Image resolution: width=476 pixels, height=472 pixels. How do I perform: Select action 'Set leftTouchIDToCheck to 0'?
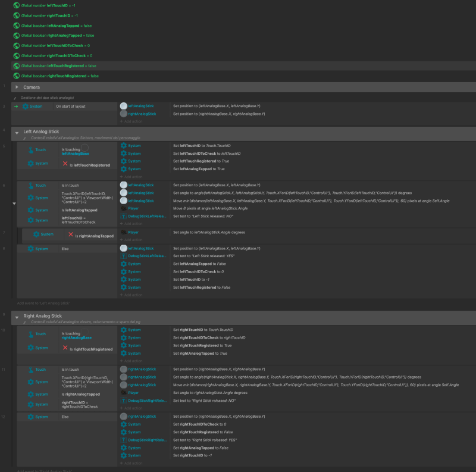pos(198,271)
